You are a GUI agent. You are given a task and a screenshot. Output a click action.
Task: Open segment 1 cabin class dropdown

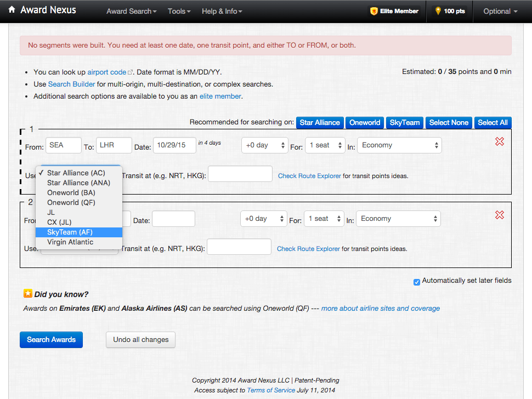(399, 145)
